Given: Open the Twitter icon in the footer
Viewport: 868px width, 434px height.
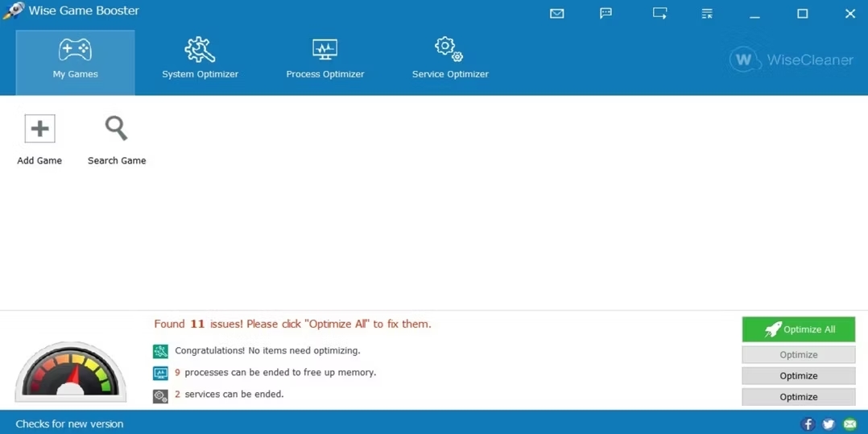Looking at the screenshot, I should [828, 424].
